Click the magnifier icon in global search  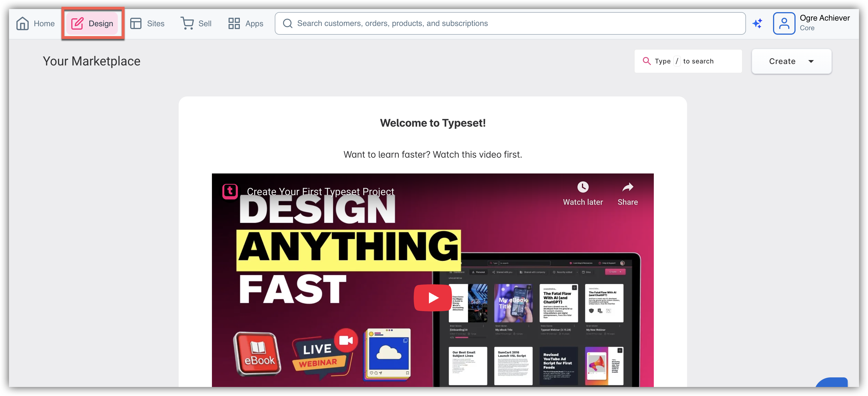(x=287, y=23)
